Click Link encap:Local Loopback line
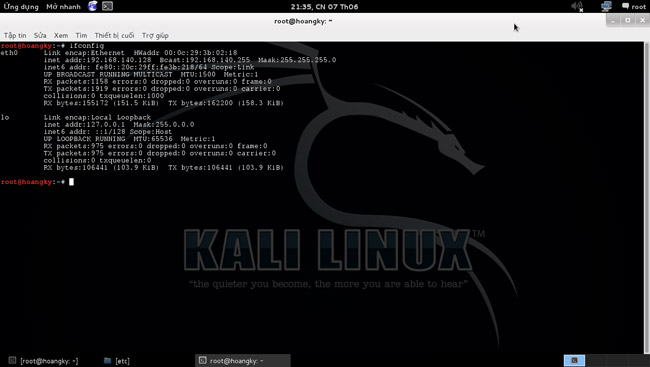This screenshot has width=650, height=367. [97, 117]
